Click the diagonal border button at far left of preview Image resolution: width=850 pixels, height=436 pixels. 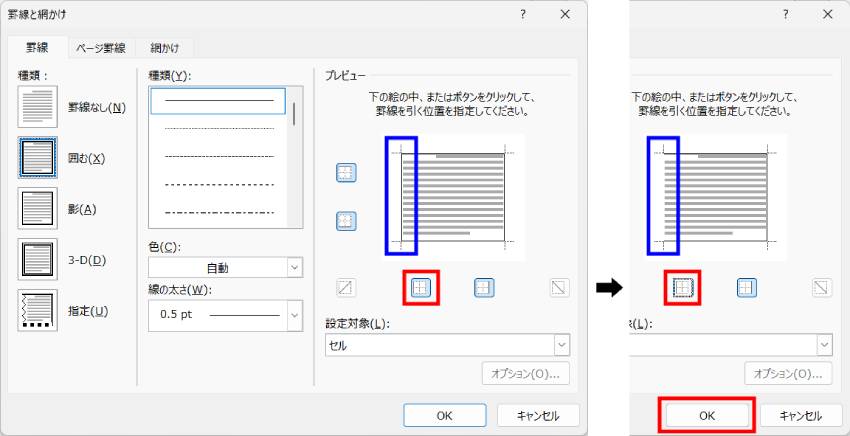coord(346,288)
